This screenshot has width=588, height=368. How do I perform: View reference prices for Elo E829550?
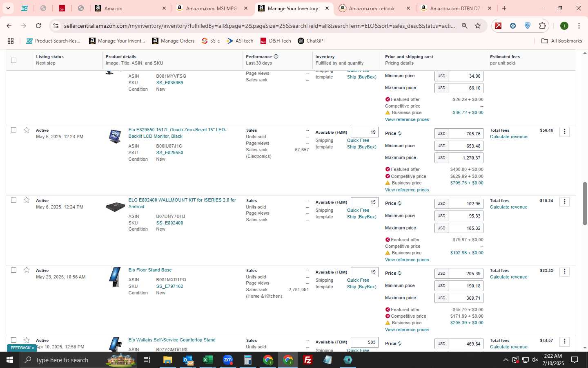(407, 190)
